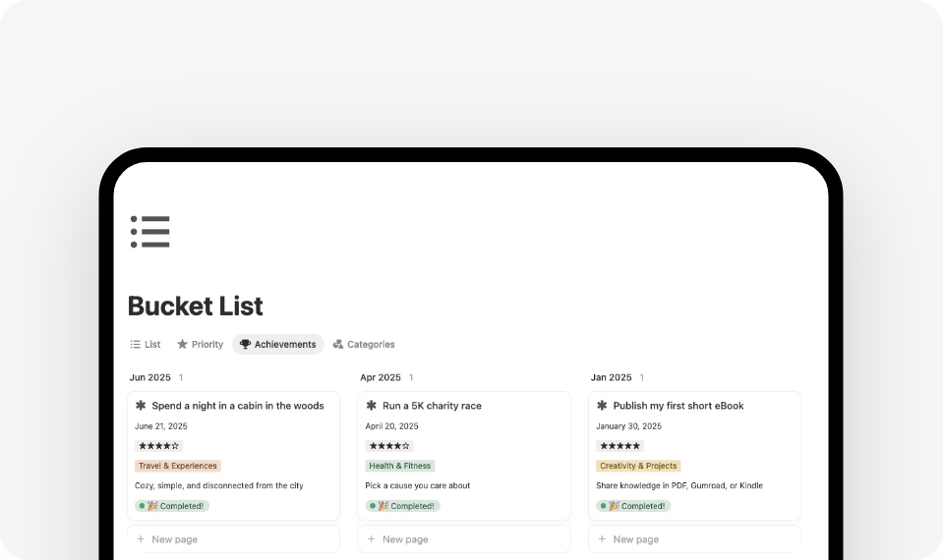Click the Travel & Experiences tag
The image size is (943, 560).
177,466
